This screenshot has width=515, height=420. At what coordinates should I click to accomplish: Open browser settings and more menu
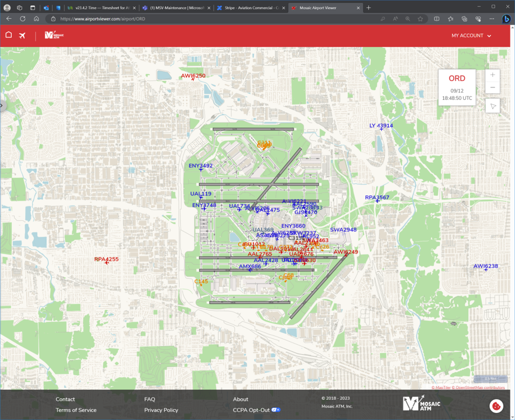coord(492,19)
